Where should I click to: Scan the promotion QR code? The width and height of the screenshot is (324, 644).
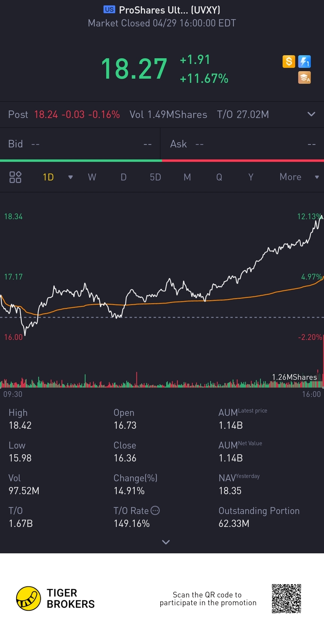[x=286, y=599]
